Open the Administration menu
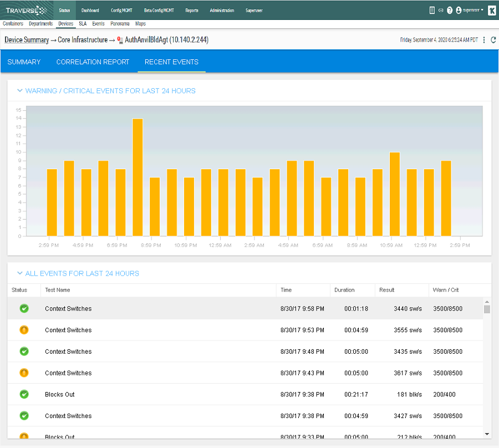Viewport: 499px width, 448px height. tap(222, 10)
